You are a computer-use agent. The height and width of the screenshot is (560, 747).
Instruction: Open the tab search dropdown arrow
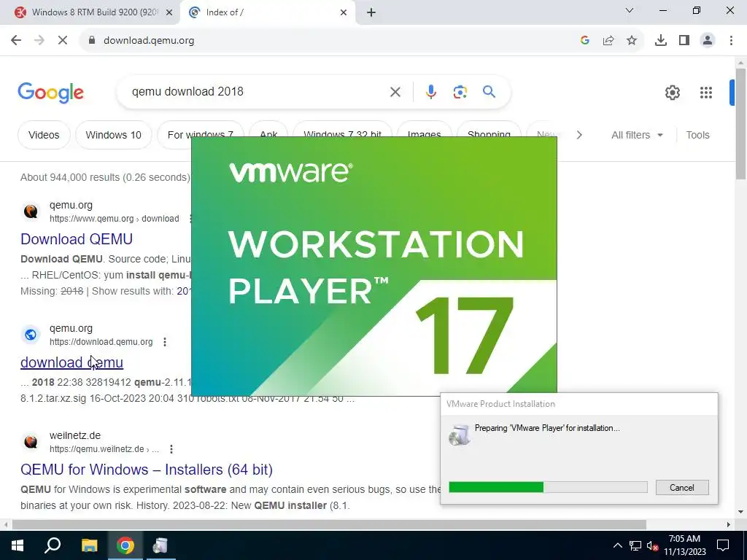pos(630,10)
